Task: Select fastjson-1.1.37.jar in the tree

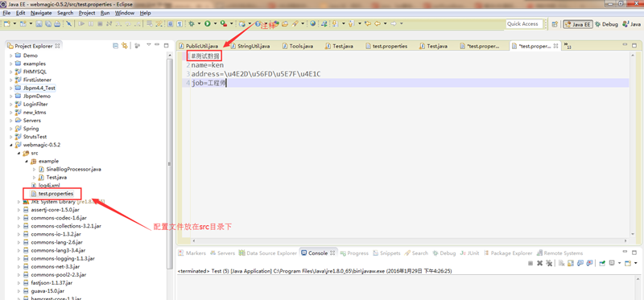Action: (52, 283)
